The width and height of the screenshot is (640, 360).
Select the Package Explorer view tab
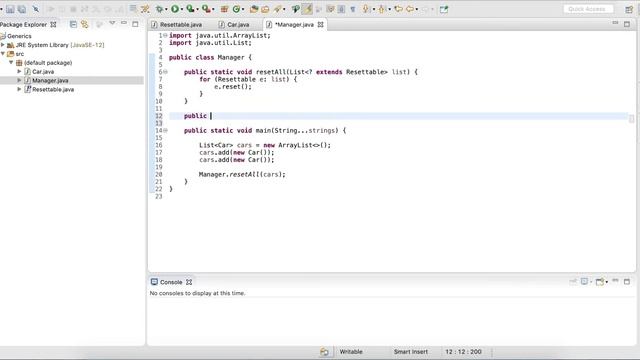click(x=24, y=24)
